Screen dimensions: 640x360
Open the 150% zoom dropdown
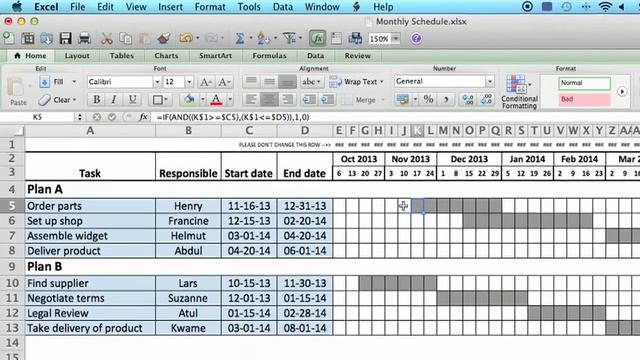coord(396,39)
